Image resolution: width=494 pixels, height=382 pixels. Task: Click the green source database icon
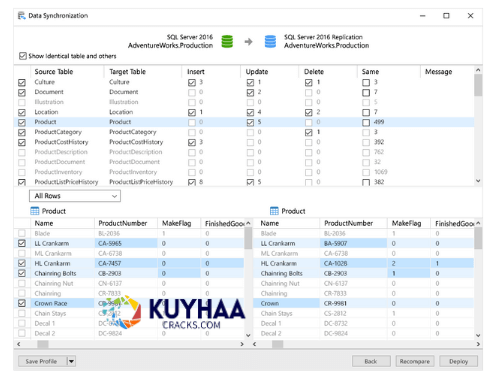point(227,41)
